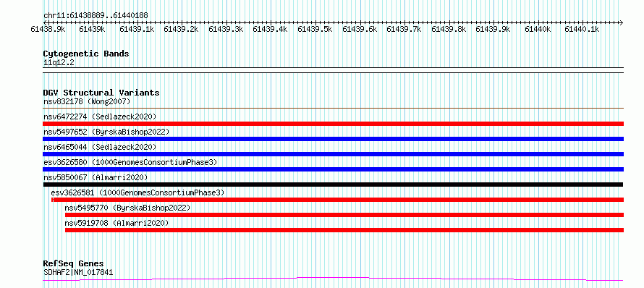Click the 61440k ruler tick label
The width and height of the screenshot is (644, 288).
click(538, 29)
